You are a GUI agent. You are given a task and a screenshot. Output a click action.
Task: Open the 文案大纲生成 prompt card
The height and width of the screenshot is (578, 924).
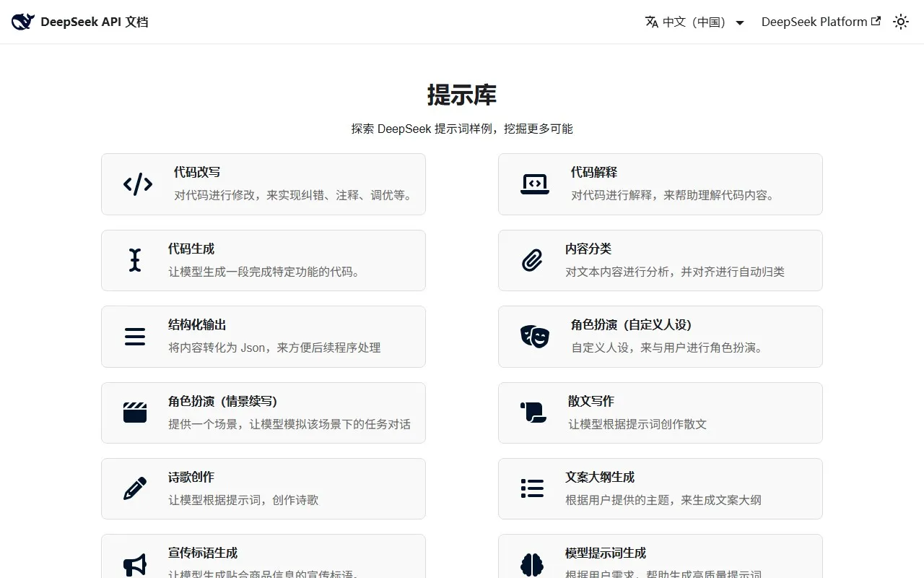[x=660, y=488]
